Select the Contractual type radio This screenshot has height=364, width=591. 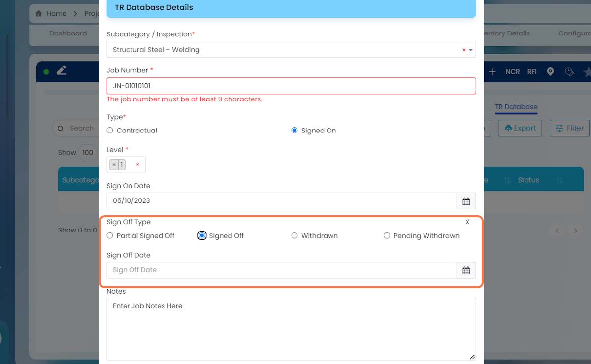pyautogui.click(x=110, y=131)
